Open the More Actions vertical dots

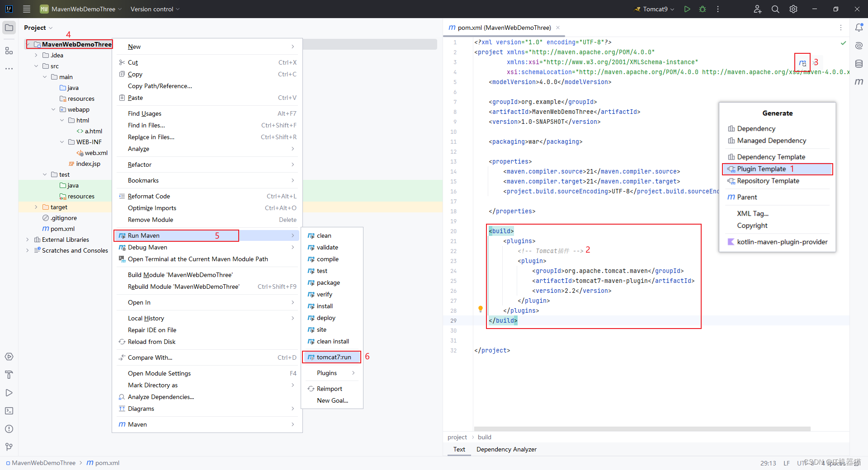coord(718,9)
